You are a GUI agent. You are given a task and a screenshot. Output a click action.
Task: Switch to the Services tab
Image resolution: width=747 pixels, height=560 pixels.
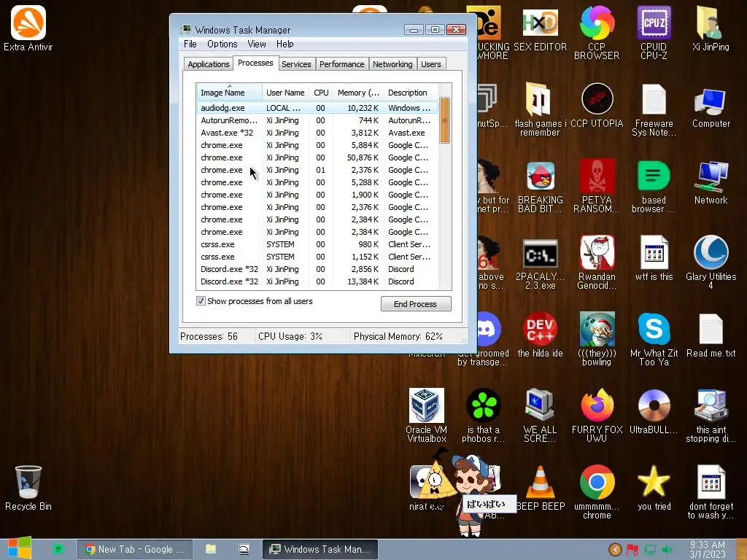coord(296,64)
